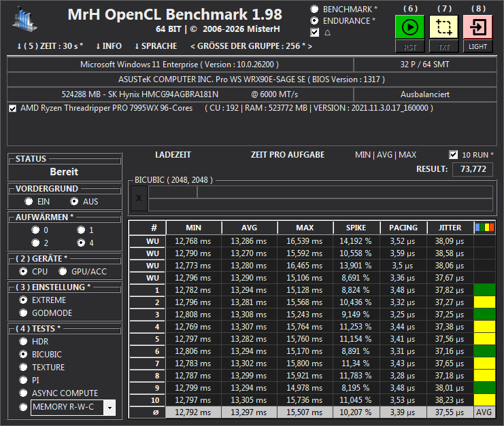Viewport: 504px width, 426px height.
Task: Click the AVG column header
Action: click(249, 228)
